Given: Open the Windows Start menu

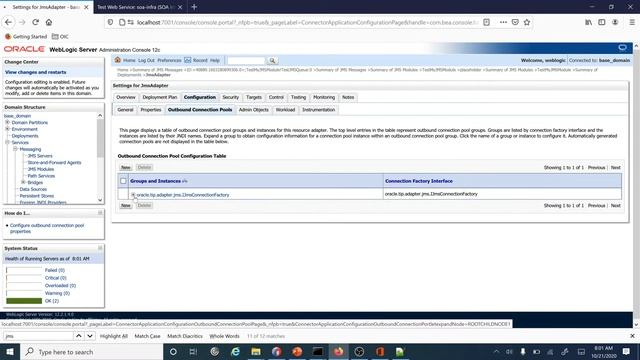Looking at the screenshot, I should coord(10,351).
